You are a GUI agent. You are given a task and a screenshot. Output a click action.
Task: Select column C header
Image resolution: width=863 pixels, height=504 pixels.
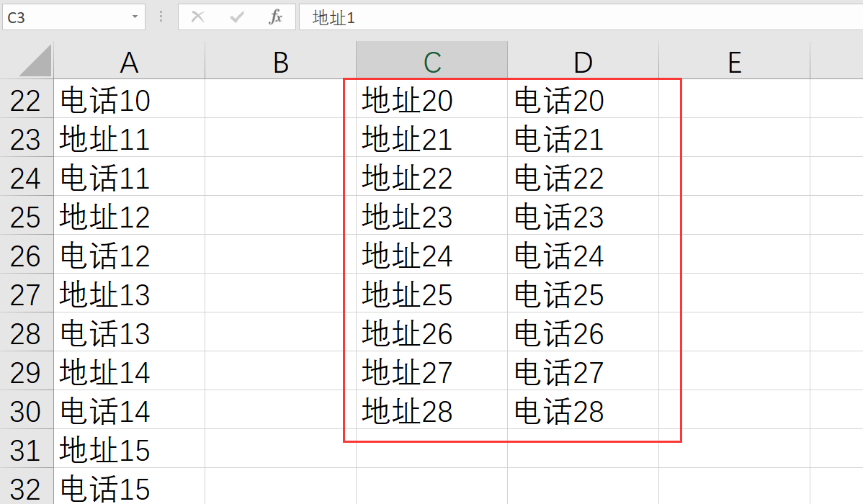(x=431, y=63)
